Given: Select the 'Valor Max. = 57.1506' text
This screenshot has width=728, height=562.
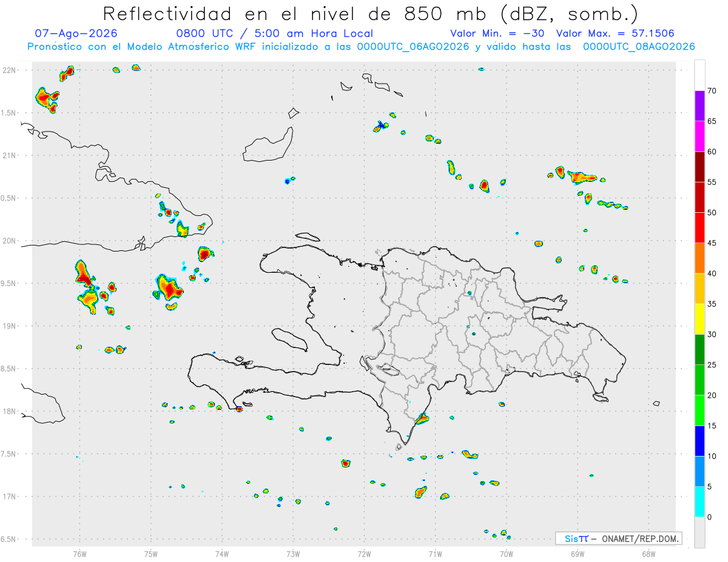Looking at the screenshot, I should click(615, 33).
